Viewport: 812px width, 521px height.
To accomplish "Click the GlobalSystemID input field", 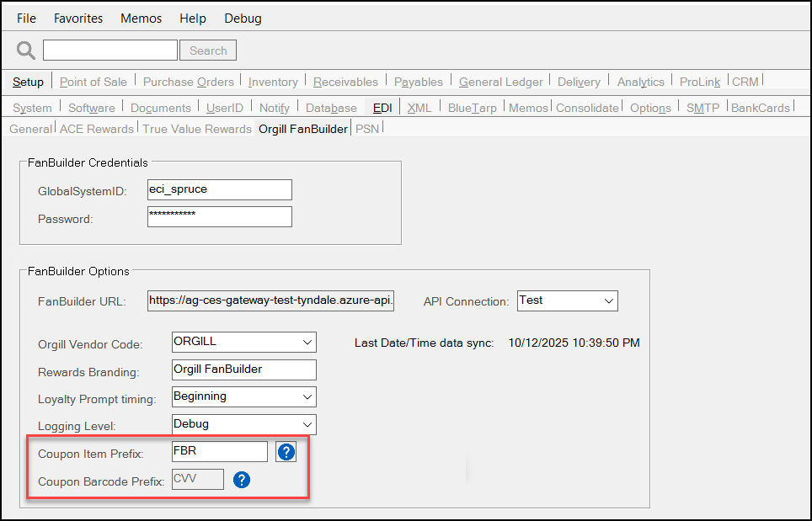I will point(219,189).
